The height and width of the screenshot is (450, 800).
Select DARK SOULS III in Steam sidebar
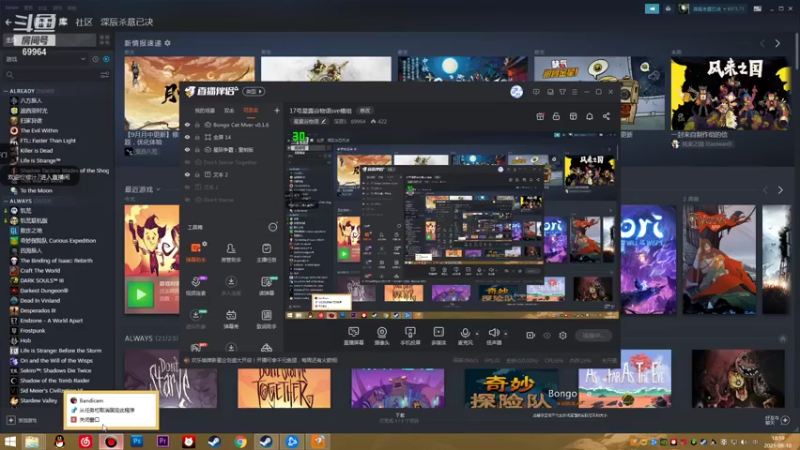tap(42, 281)
